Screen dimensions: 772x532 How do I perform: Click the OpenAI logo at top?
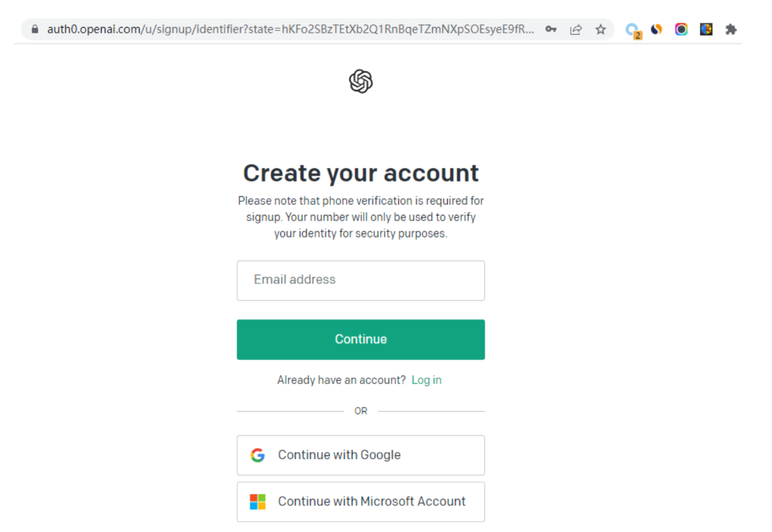361,82
